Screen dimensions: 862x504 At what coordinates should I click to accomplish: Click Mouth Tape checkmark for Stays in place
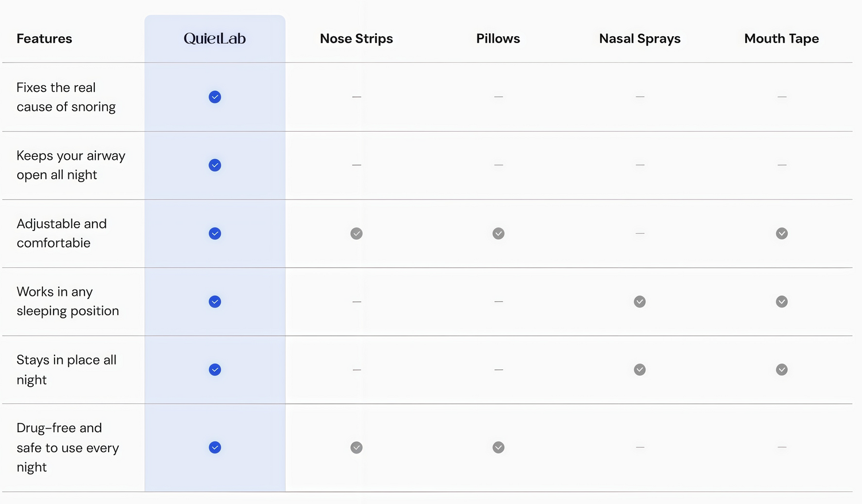pyautogui.click(x=782, y=370)
